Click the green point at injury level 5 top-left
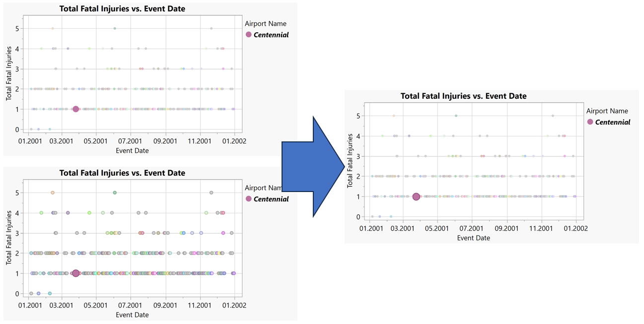644x324 pixels. point(114,28)
